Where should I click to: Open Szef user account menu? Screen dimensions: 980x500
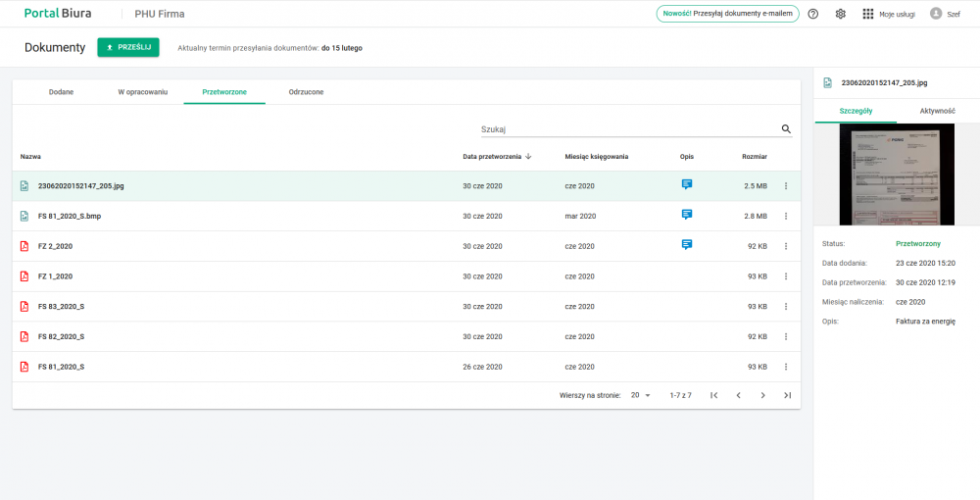[x=945, y=14]
